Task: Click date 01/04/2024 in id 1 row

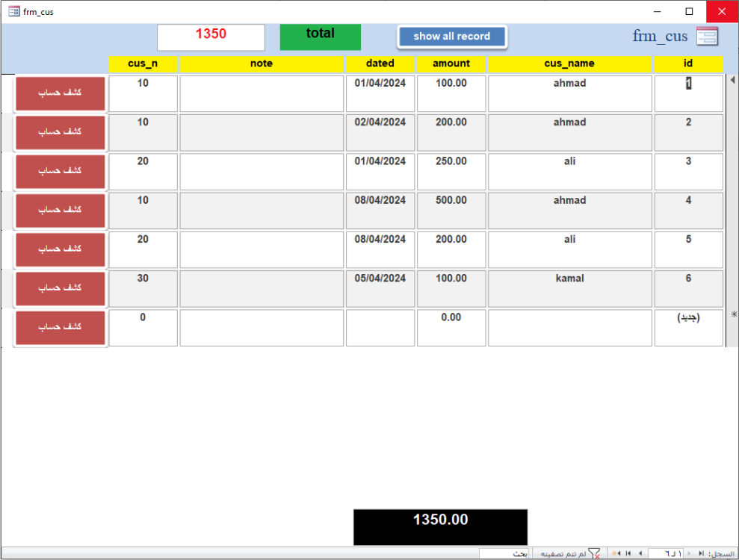Action: tap(380, 93)
